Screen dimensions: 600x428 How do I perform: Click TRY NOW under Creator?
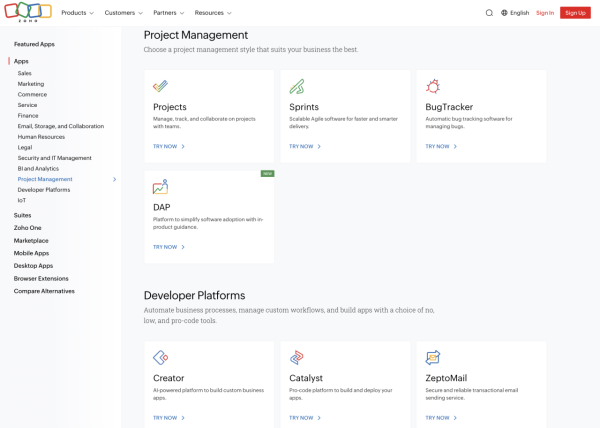point(165,418)
